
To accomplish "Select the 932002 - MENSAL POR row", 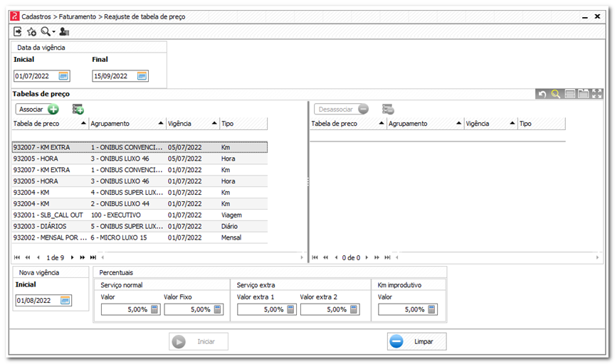I will click(140, 238).
